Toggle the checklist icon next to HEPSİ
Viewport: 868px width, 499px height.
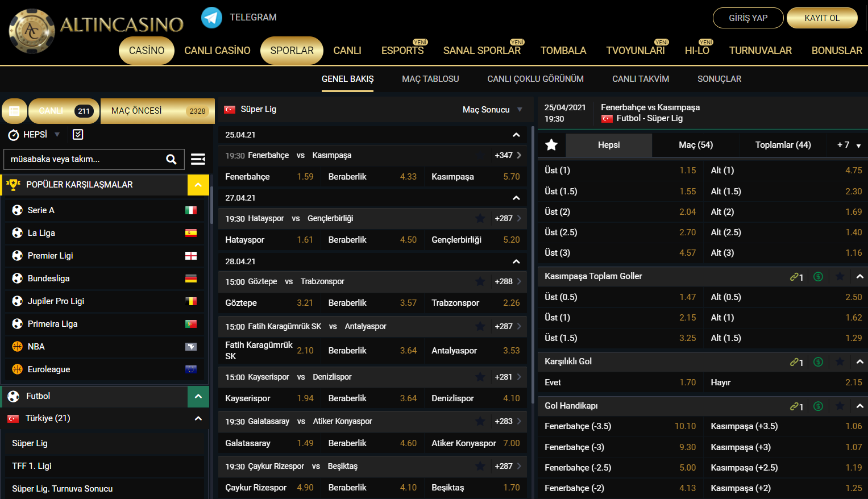(78, 134)
